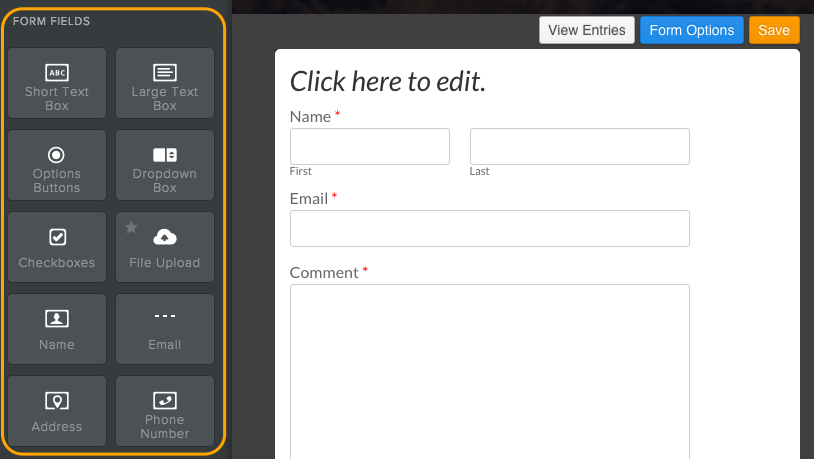Focus the Email input box in form
Image resolution: width=814 pixels, height=459 pixels.
click(490, 228)
